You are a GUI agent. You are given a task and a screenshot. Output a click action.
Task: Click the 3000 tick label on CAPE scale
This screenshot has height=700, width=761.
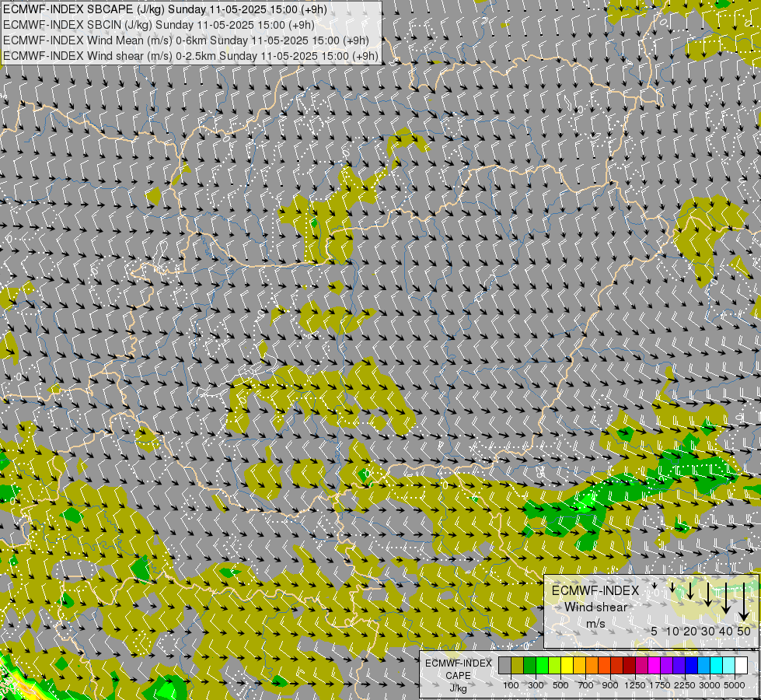(x=710, y=685)
